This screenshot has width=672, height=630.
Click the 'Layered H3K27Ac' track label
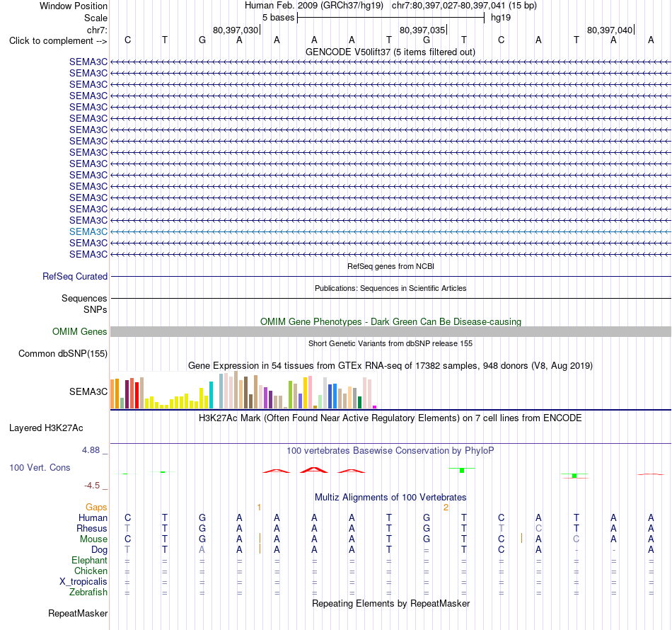[46, 428]
